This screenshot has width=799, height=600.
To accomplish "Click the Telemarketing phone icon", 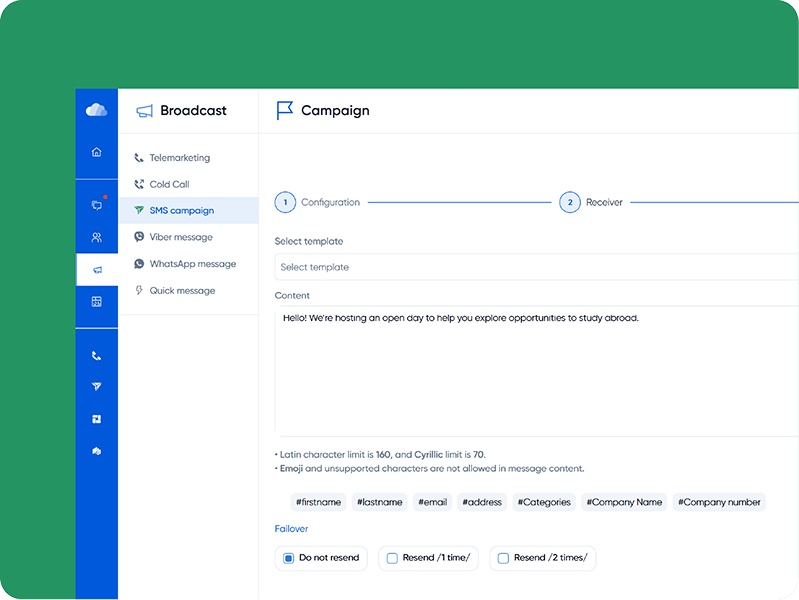I will (139, 158).
